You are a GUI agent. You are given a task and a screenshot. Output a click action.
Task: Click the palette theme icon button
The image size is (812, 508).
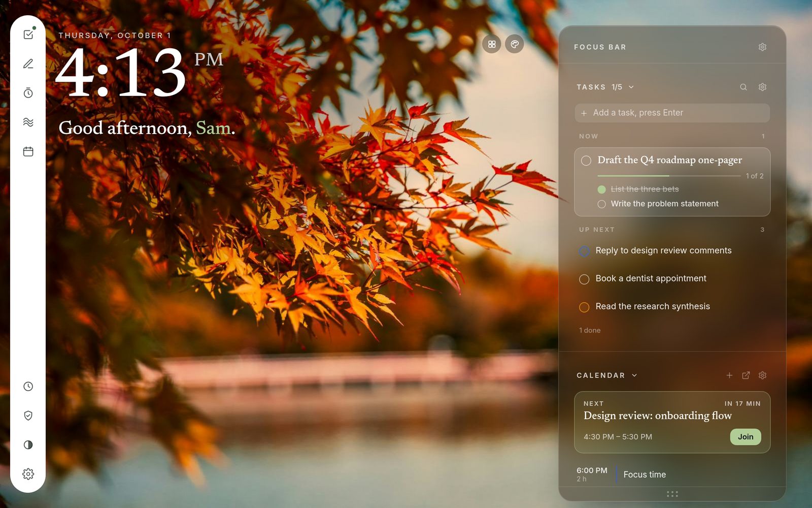pyautogui.click(x=515, y=44)
